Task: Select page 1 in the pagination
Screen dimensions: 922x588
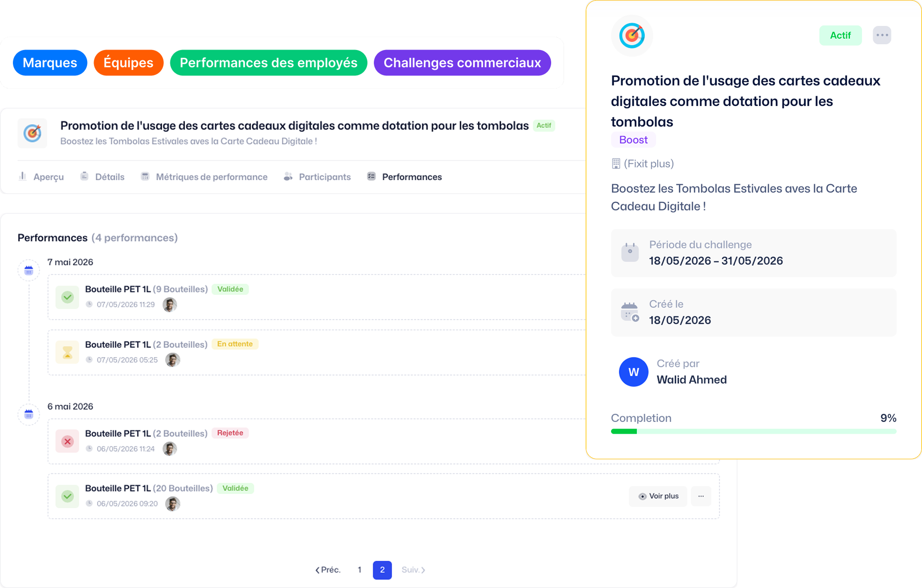Action: [x=360, y=570]
